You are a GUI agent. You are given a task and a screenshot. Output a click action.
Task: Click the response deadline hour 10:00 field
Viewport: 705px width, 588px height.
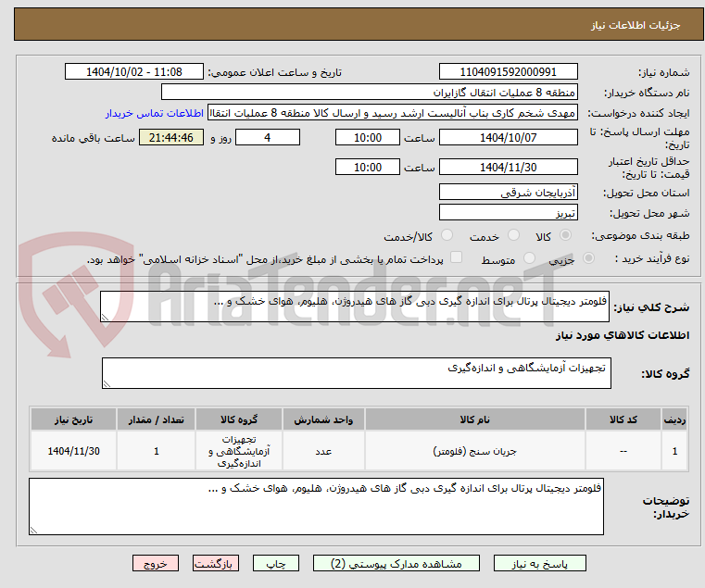pos(368,138)
